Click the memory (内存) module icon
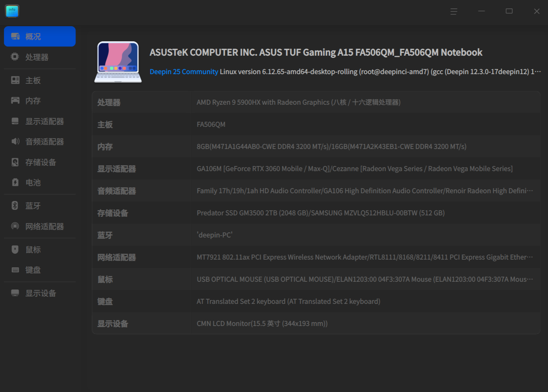The image size is (548, 392). [15, 100]
